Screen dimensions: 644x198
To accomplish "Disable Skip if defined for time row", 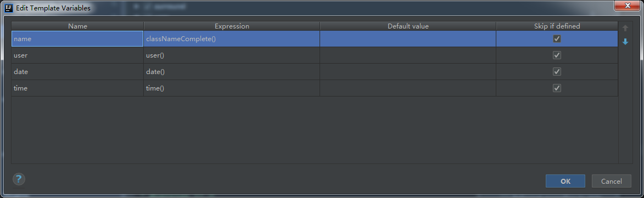I will [557, 88].
